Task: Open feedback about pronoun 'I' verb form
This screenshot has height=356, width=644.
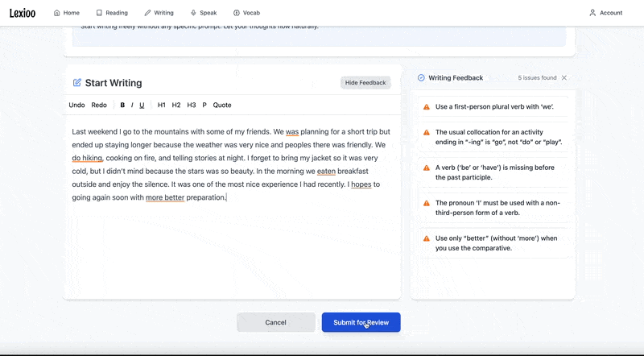Action: 493,208
